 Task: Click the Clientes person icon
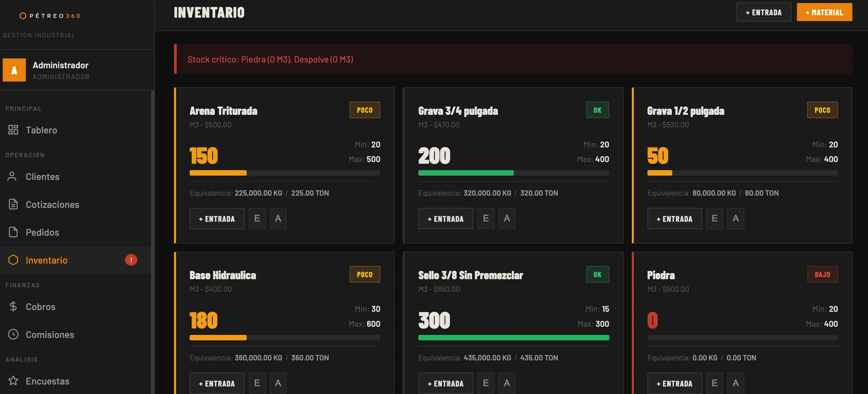tap(12, 176)
